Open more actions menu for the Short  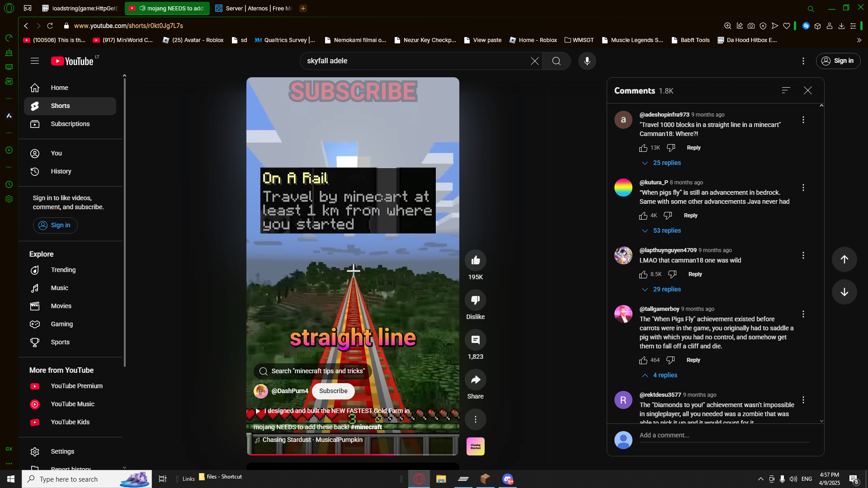point(476,419)
